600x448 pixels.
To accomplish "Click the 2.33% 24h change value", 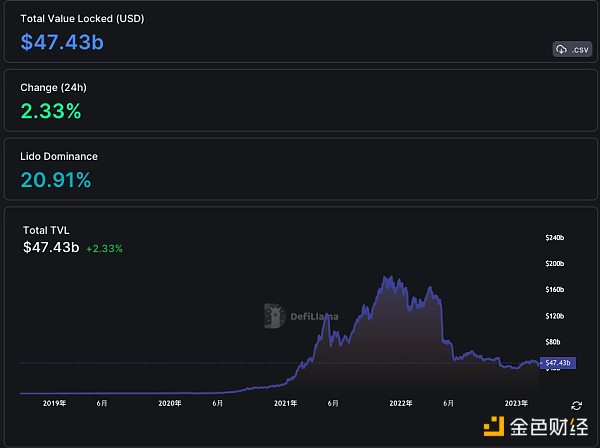I will click(50, 111).
